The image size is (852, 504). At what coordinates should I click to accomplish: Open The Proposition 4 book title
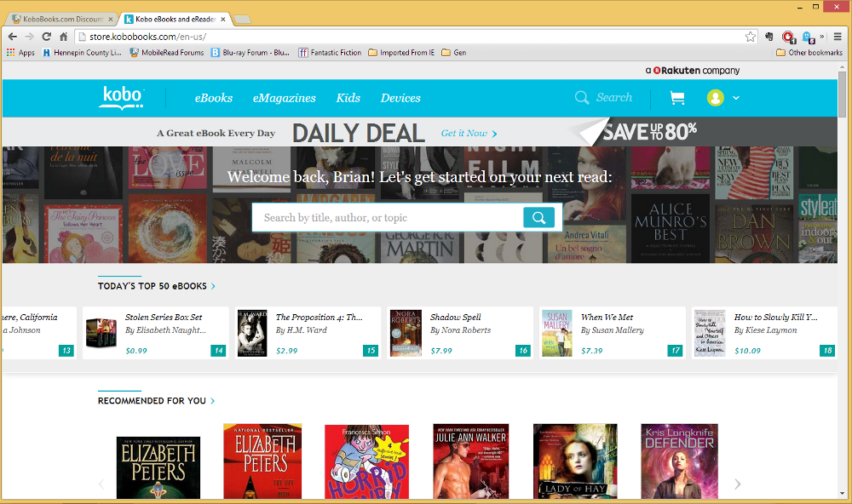click(319, 318)
